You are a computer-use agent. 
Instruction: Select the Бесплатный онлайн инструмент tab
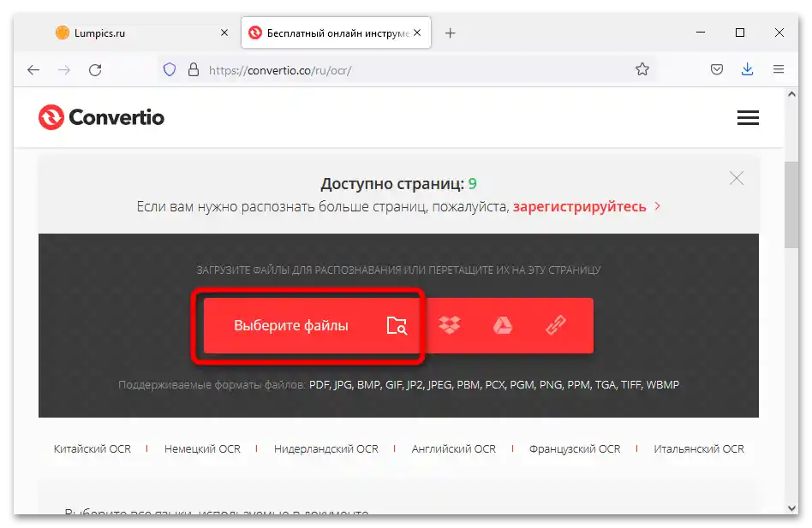pyautogui.click(x=336, y=33)
